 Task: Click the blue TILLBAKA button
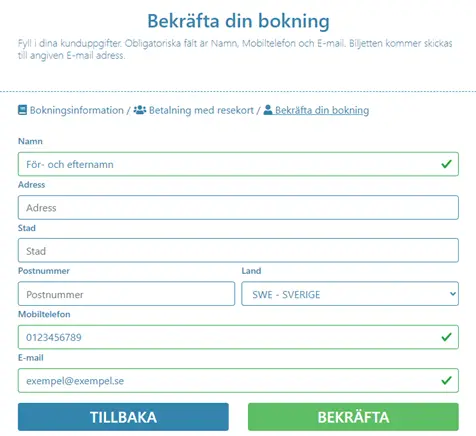123,417
